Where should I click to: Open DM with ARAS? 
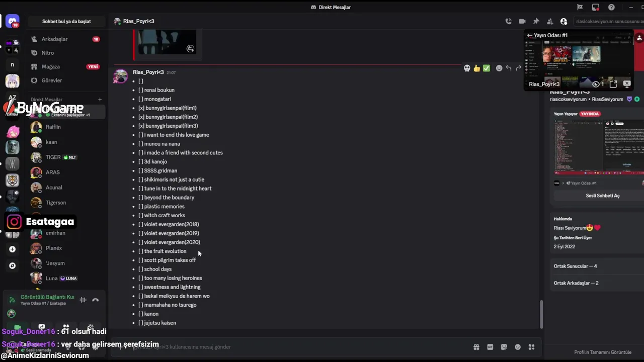(66, 172)
